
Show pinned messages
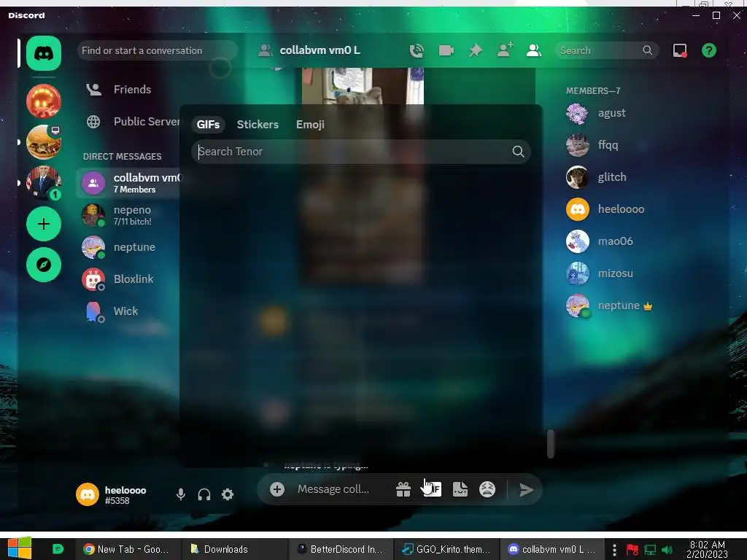point(476,50)
